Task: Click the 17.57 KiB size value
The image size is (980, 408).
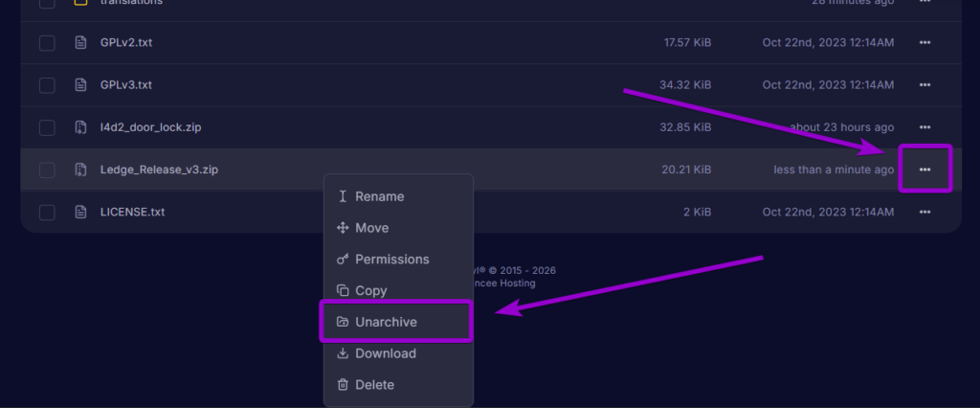Action: [x=687, y=42]
